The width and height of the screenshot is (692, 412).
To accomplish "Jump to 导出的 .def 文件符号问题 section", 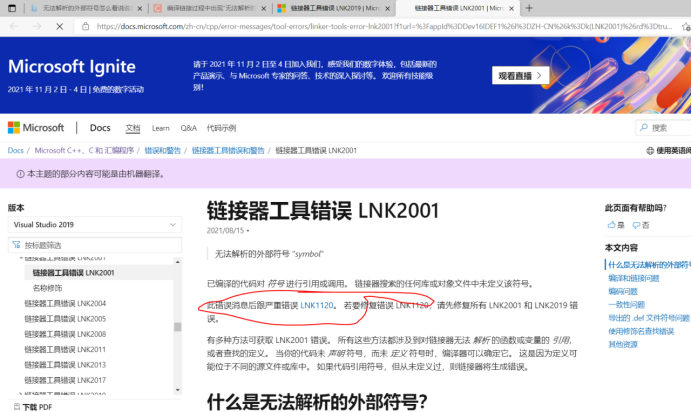I will [649, 318].
